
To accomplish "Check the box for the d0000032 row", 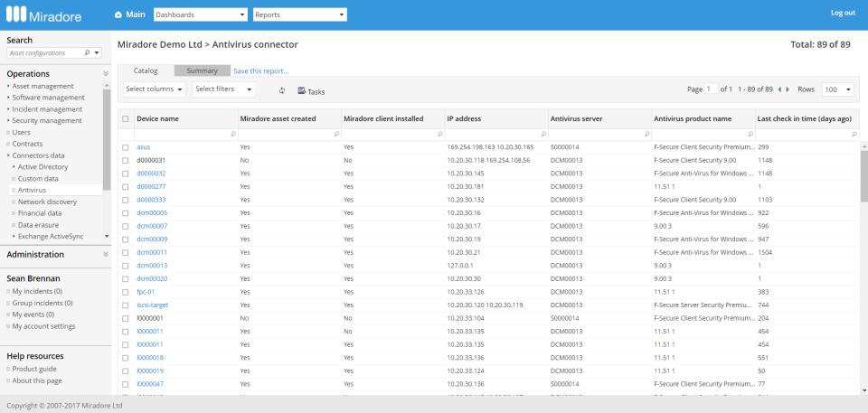I will pyautogui.click(x=125, y=174).
